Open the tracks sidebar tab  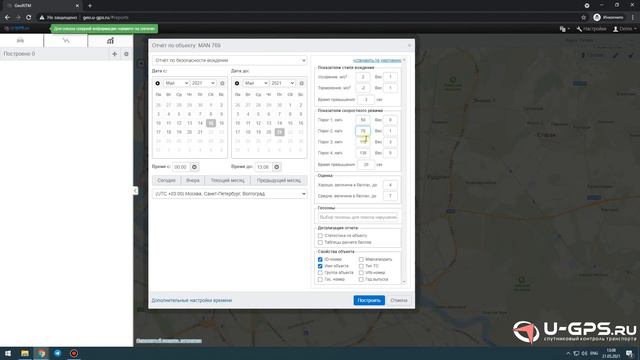(65, 40)
